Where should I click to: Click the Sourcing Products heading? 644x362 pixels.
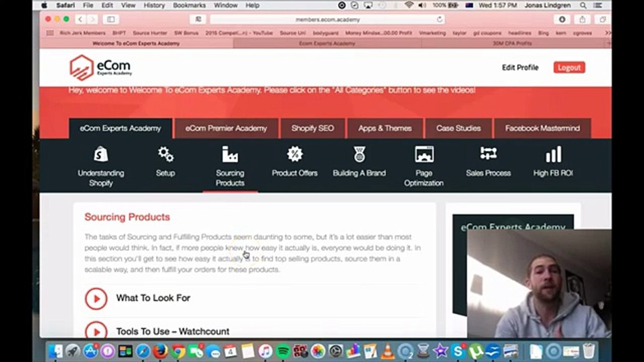click(127, 217)
